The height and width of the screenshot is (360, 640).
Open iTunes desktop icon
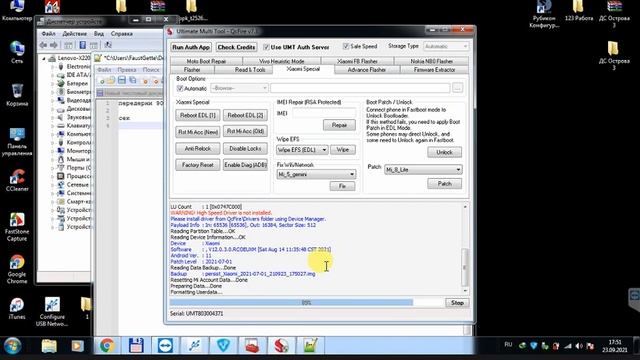(17, 308)
